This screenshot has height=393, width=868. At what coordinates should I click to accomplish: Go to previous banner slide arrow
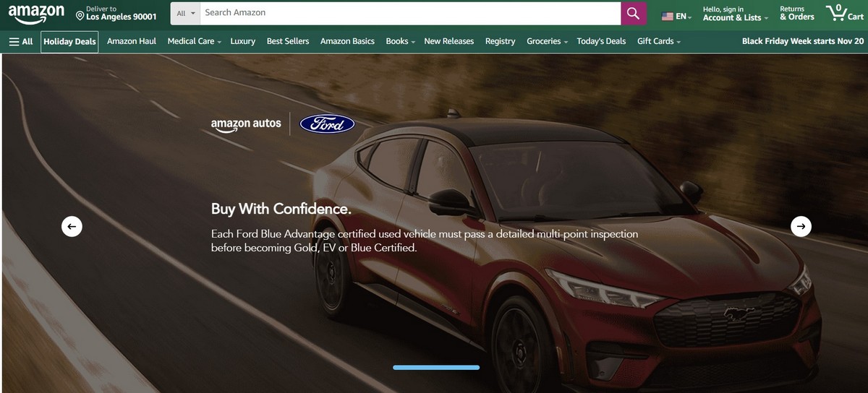tap(71, 226)
